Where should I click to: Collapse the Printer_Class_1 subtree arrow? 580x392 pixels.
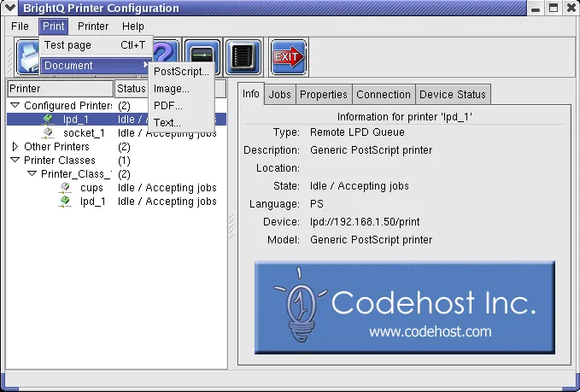pos(32,173)
